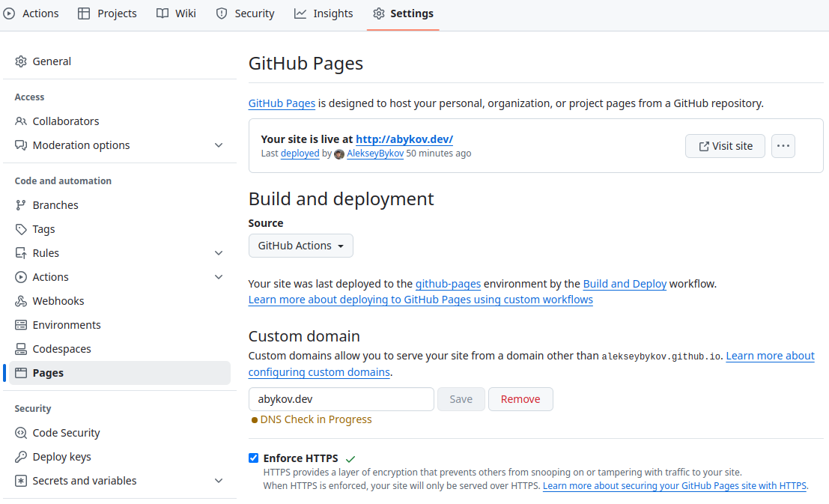The width and height of the screenshot is (829, 504).
Task: Open General settings in sidebar
Action: pos(120,61)
